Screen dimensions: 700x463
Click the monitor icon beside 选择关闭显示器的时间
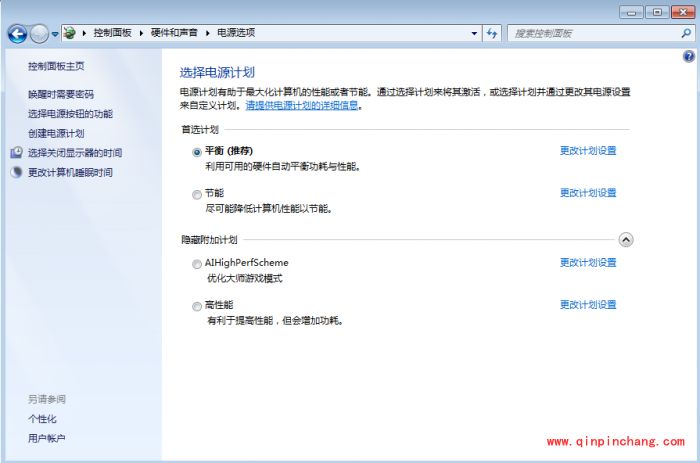click(x=17, y=153)
